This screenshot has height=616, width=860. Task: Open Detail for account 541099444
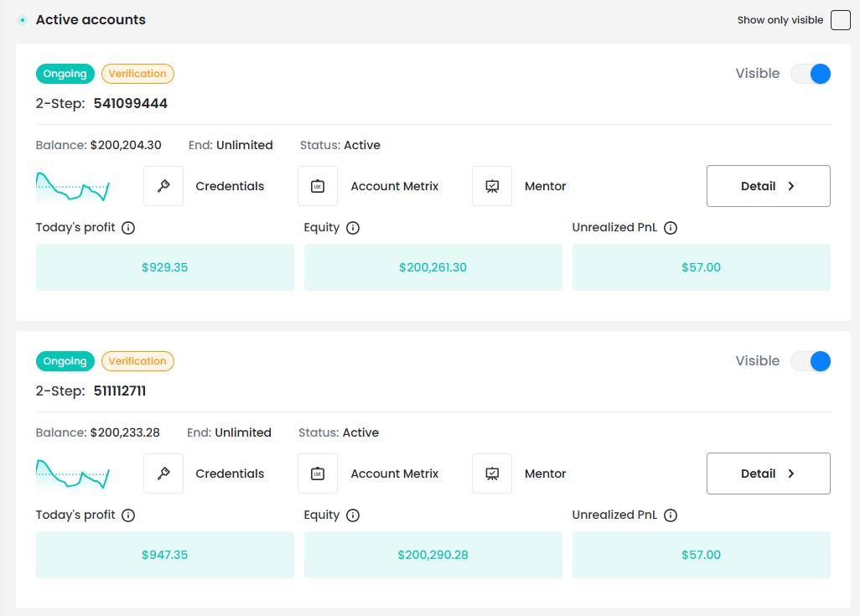coord(768,186)
